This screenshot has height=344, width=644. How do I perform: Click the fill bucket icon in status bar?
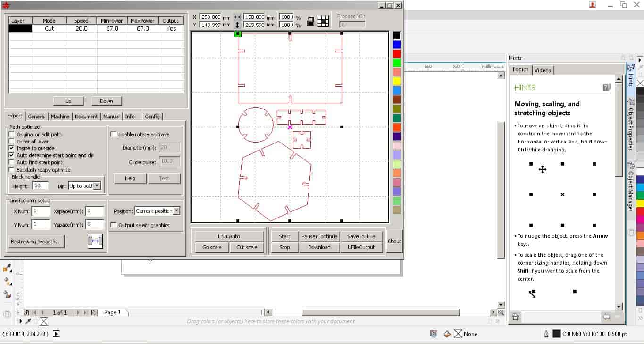tap(447, 334)
